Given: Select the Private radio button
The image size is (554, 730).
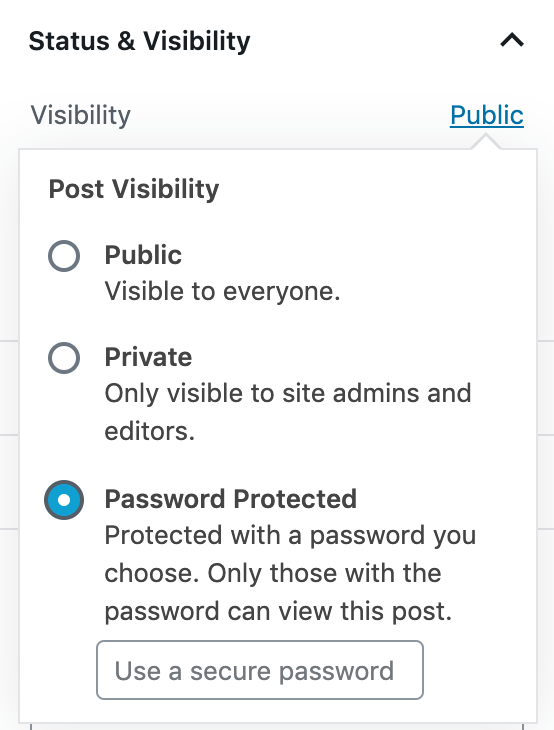Looking at the screenshot, I should 64,358.
